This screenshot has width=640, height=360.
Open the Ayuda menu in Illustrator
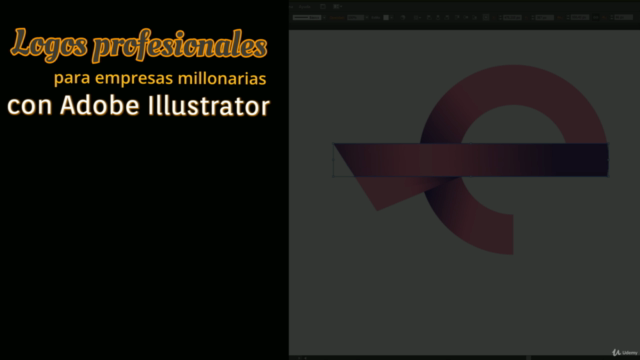click(304, 7)
